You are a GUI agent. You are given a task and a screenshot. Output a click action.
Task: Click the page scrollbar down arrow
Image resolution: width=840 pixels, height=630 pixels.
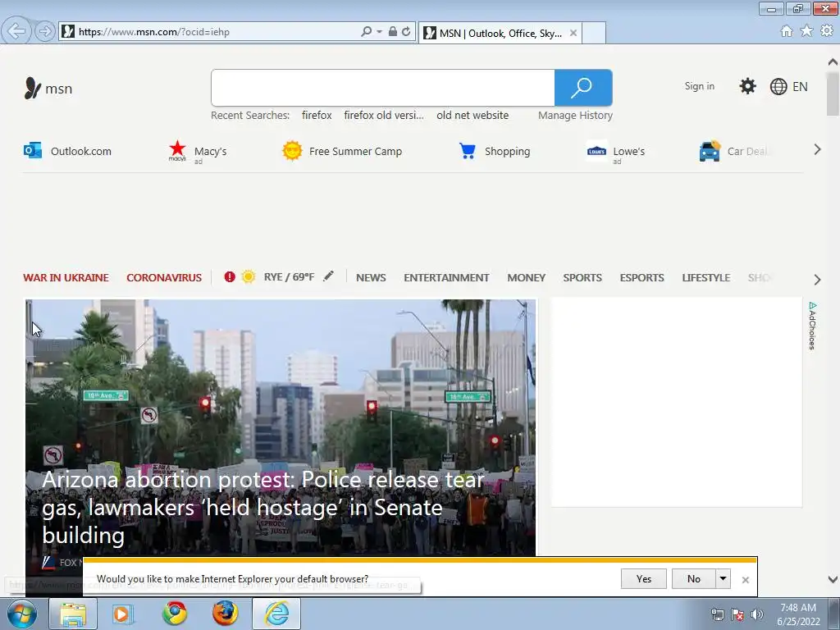[833, 579]
